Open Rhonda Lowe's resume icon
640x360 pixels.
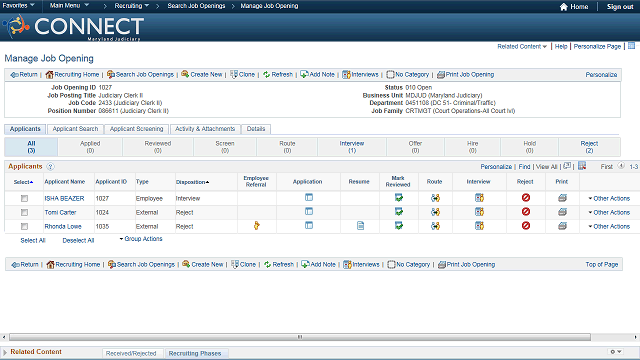pyautogui.click(x=360, y=226)
